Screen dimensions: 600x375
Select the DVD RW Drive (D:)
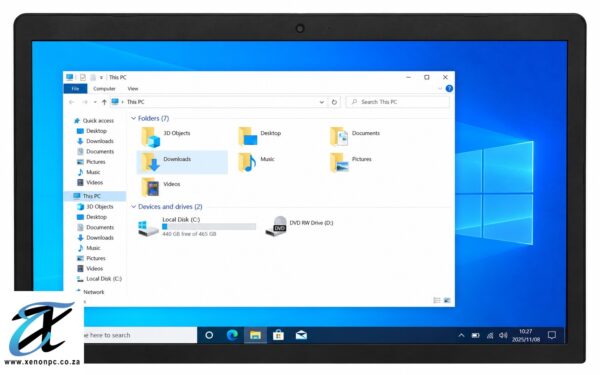[299, 226]
